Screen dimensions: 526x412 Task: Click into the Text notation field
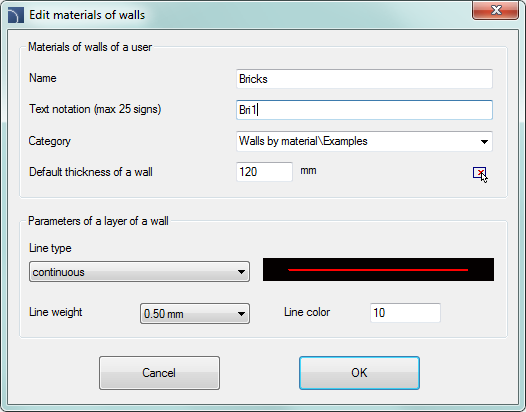tap(364, 110)
